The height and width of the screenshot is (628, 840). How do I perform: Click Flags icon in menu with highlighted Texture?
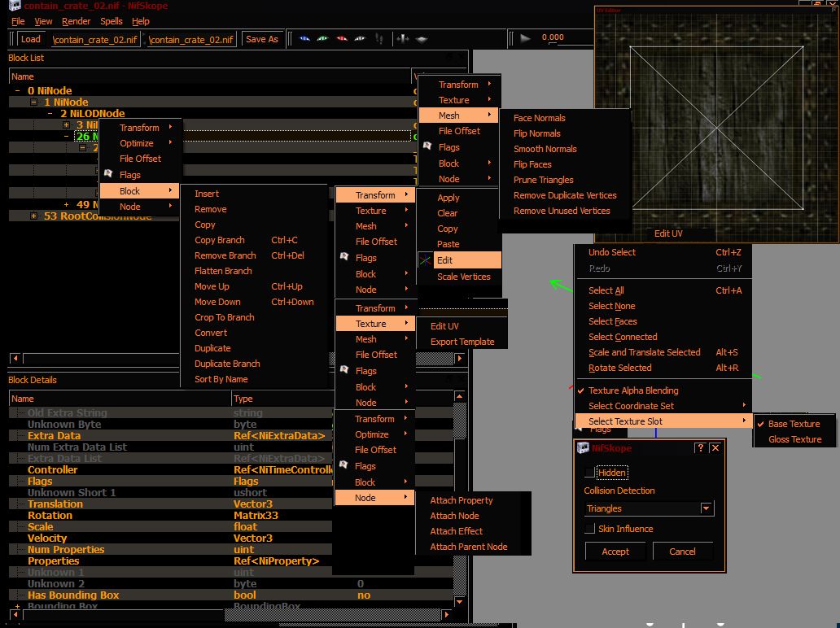point(344,370)
